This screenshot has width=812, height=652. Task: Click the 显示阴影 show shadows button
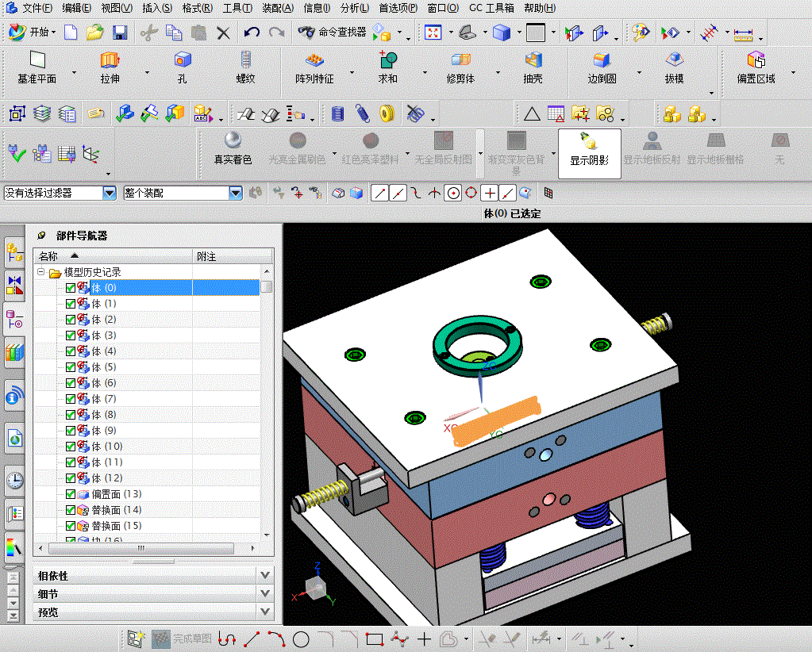tap(589, 154)
